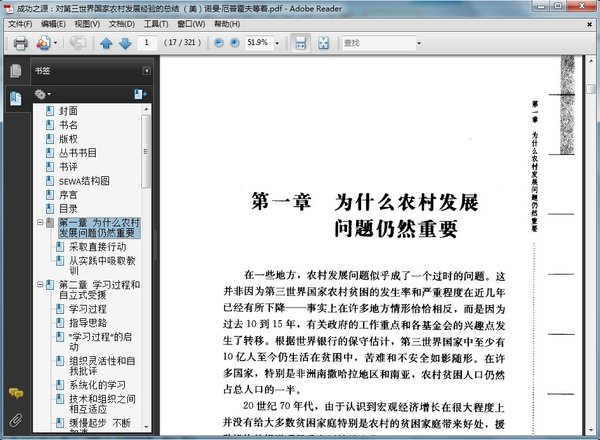The image size is (600, 440).
Task: Click the page number input field
Action: 147,43
